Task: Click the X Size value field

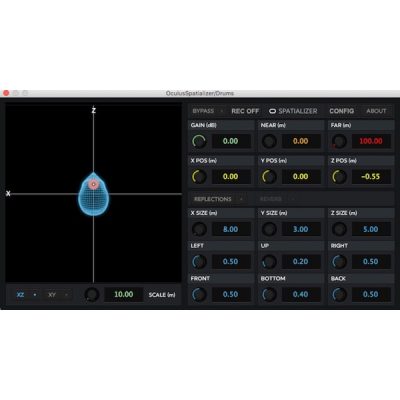Action: pyautogui.click(x=231, y=229)
